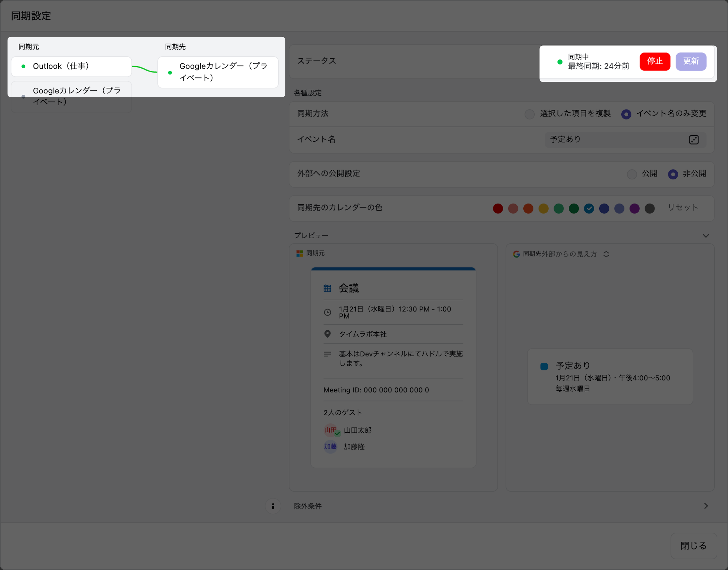This screenshot has width=728, height=570.
Task: Select the Googleカレンダー source under 同期元
Action: [x=72, y=96]
